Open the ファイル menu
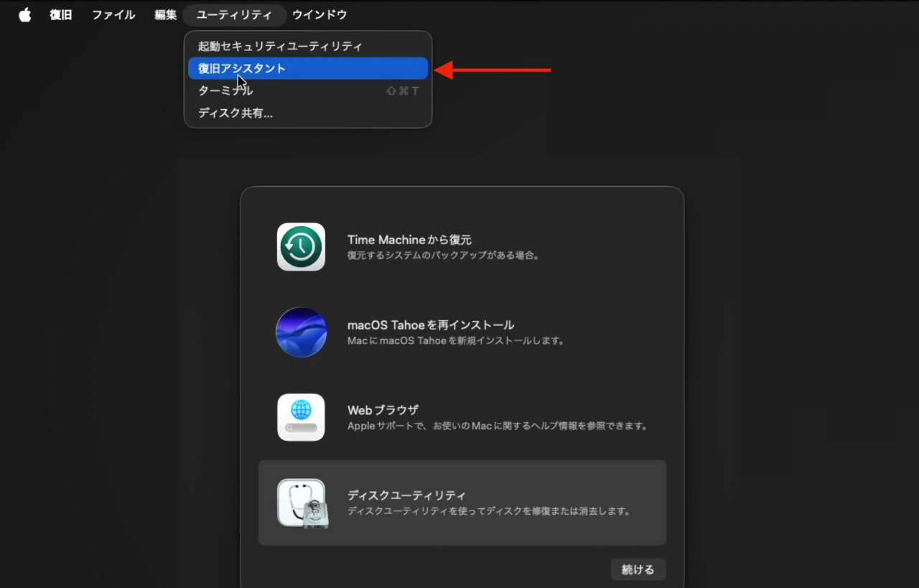 point(113,14)
